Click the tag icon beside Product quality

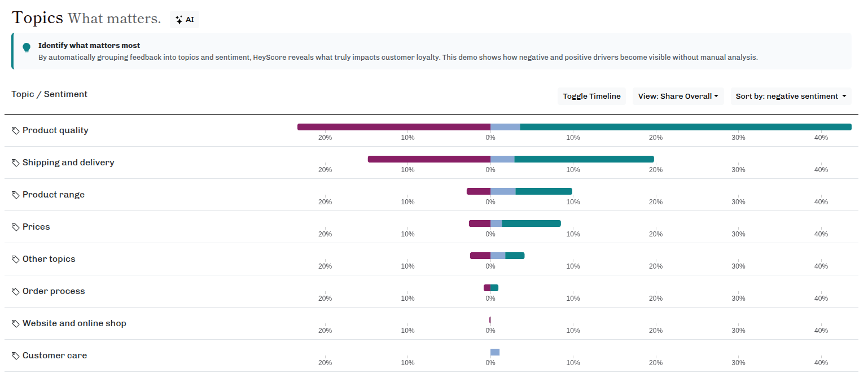pyautogui.click(x=16, y=130)
